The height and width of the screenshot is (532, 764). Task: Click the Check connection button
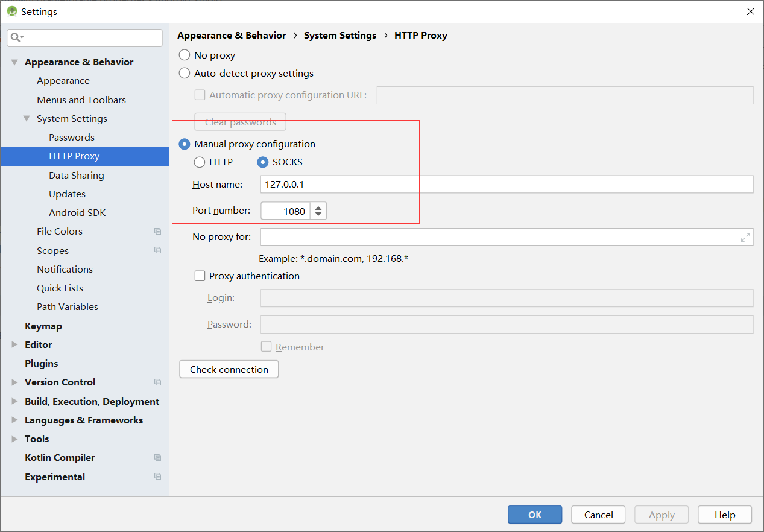[229, 369]
